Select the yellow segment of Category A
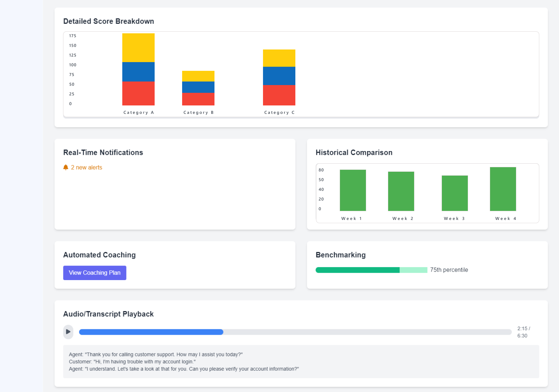This screenshot has height=392, width=559. [x=138, y=48]
